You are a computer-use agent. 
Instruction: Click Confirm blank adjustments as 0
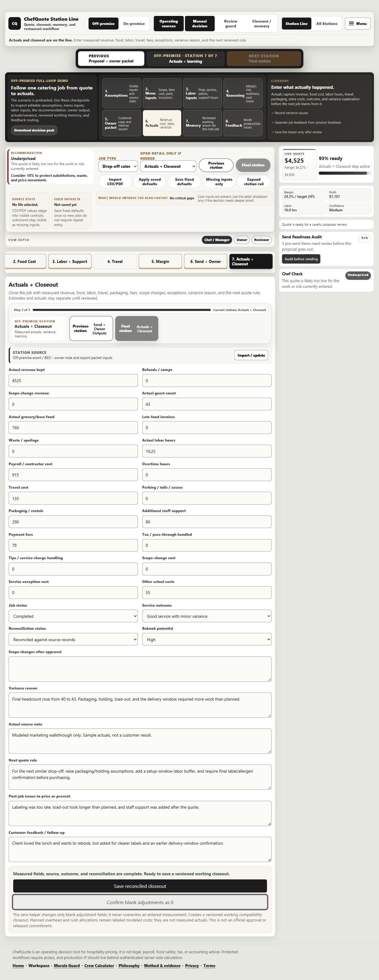[140, 902]
